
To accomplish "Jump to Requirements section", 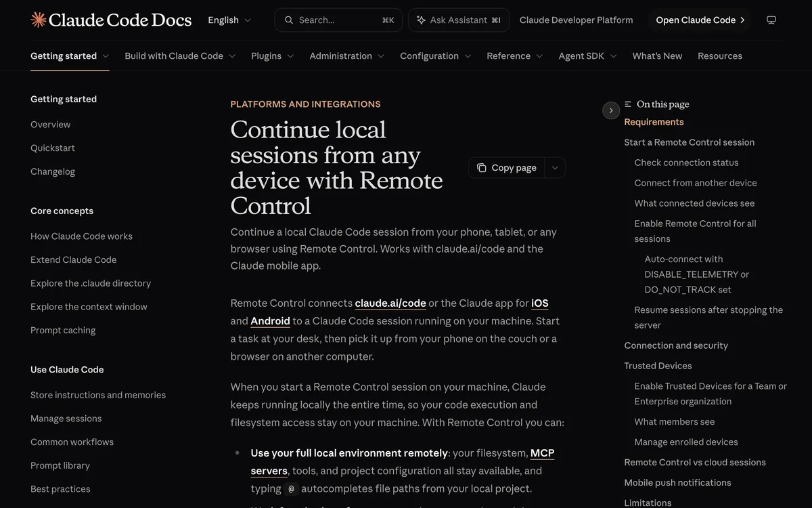I will click(654, 122).
